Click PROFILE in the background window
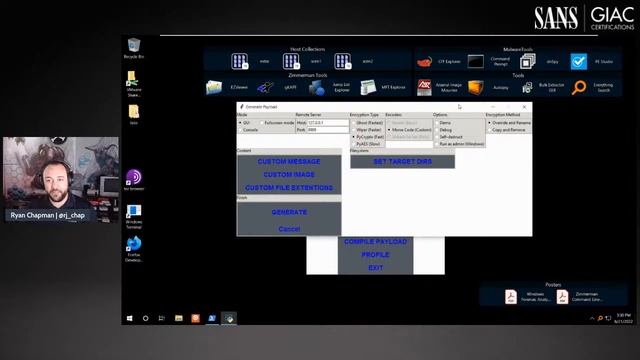Viewport: 640px width, 360px height. (x=376, y=255)
